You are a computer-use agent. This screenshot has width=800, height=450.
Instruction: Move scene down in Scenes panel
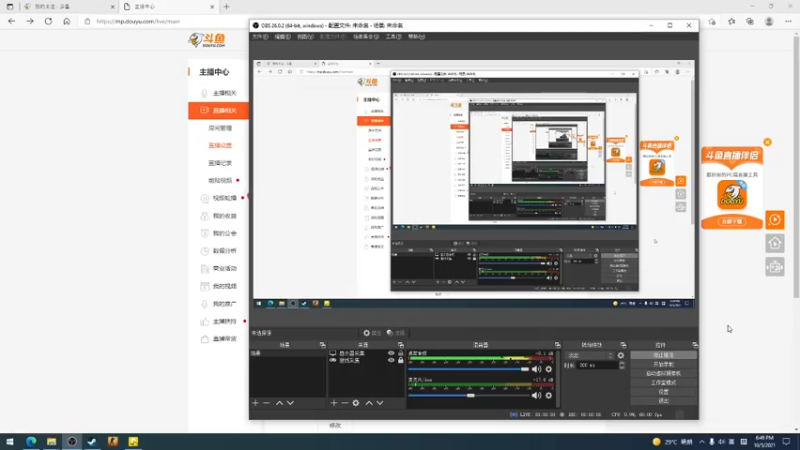pyautogui.click(x=290, y=403)
